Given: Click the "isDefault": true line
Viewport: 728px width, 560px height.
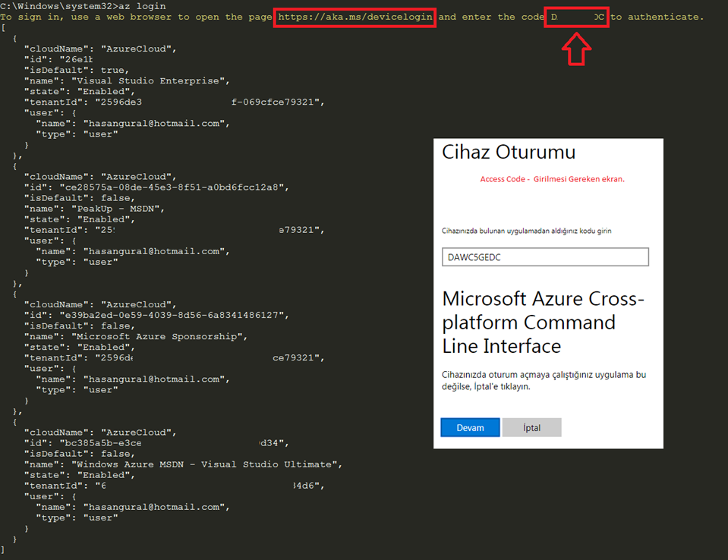Looking at the screenshot, I should click(x=77, y=70).
